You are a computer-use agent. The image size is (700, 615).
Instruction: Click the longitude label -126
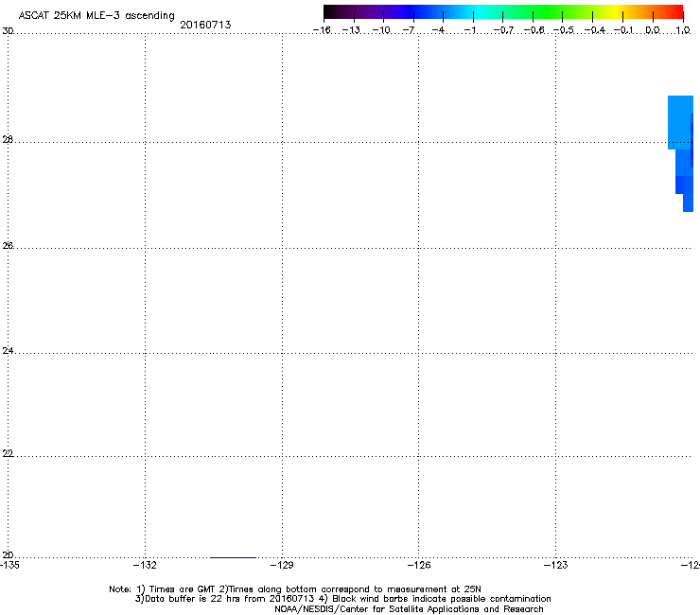[419, 565]
